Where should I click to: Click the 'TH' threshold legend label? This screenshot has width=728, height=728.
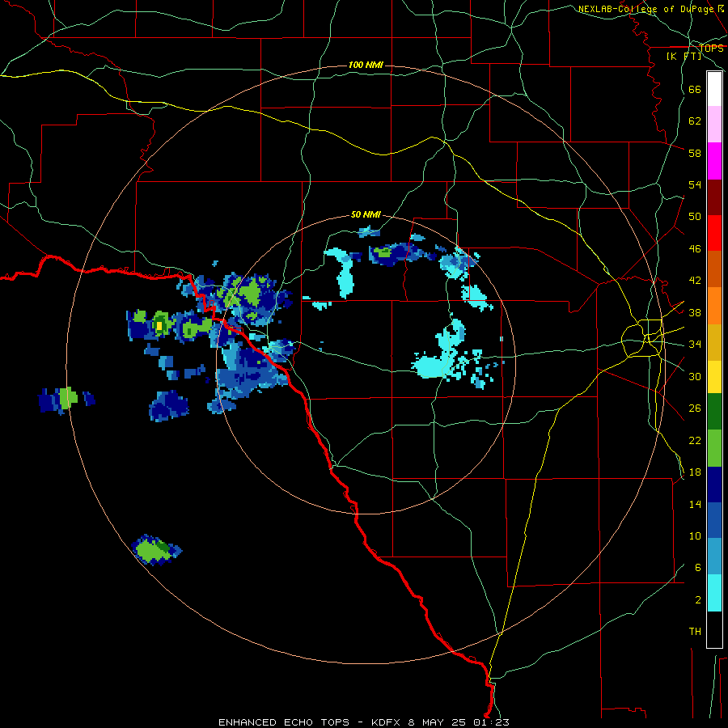[x=695, y=632]
